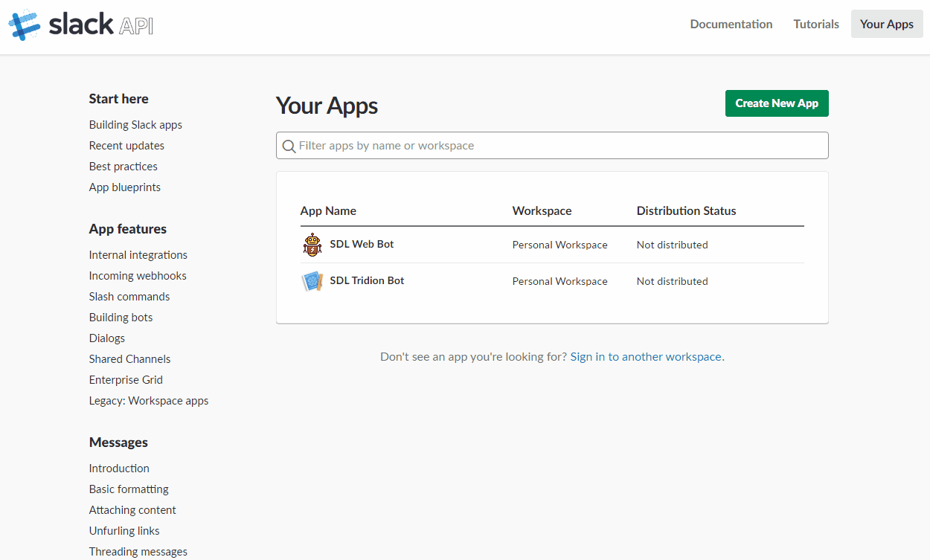Click the Create New App button
The width and height of the screenshot is (930, 560).
pyautogui.click(x=777, y=103)
